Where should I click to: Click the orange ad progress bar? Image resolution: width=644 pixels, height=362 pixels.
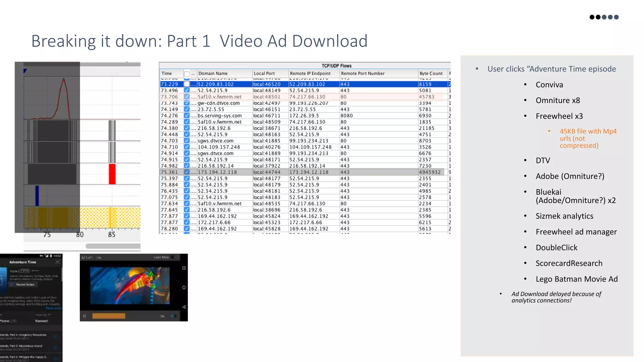coord(109,316)
